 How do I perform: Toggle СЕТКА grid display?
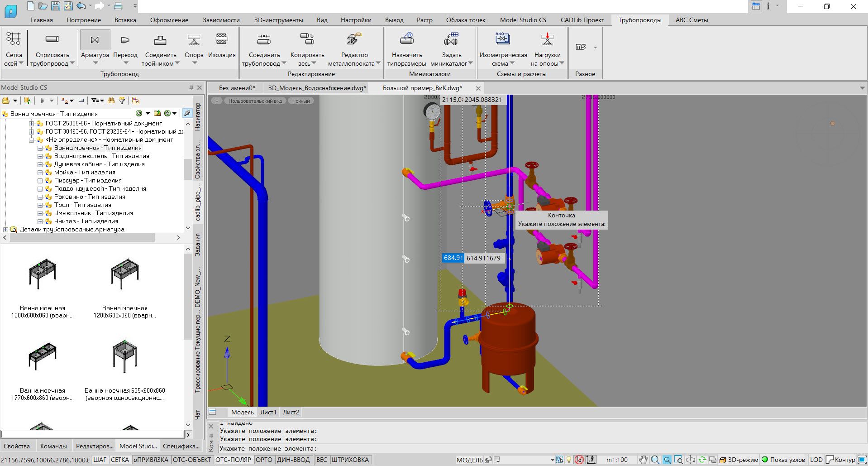coord(119,460)
